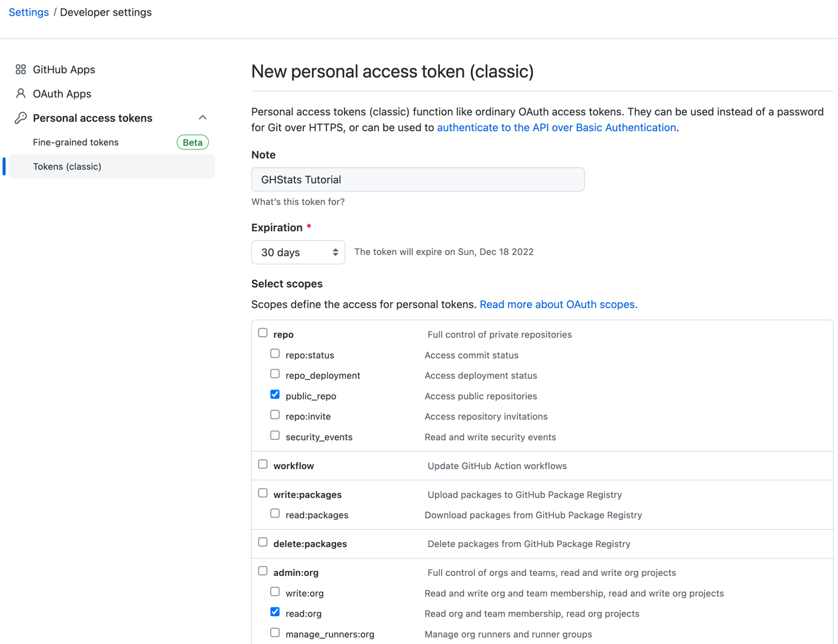Click the Note input field
Image resolution: width=838 pixels, height=644 pixels.
tap(417, 179)
